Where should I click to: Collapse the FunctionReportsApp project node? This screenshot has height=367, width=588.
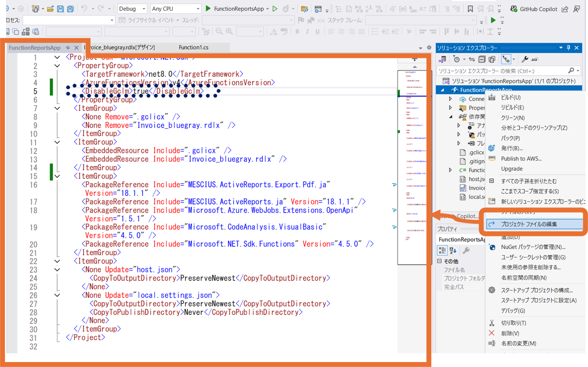(443, 90)
